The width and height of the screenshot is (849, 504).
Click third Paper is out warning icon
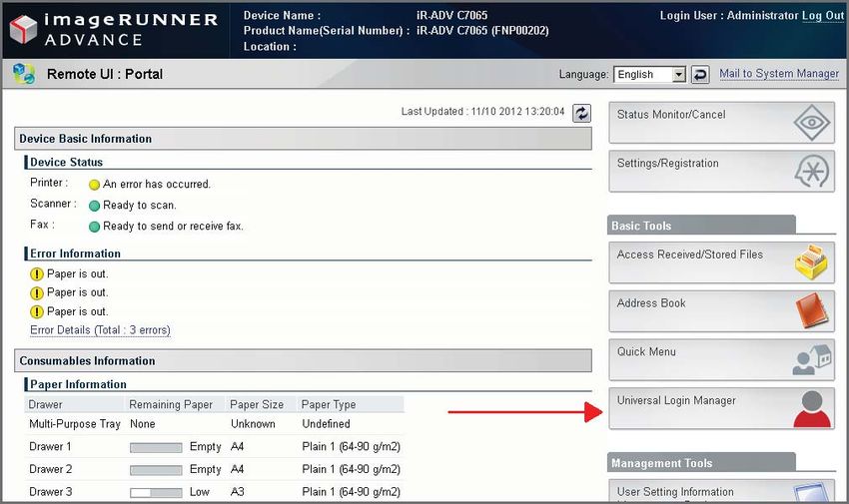[36, 312]
